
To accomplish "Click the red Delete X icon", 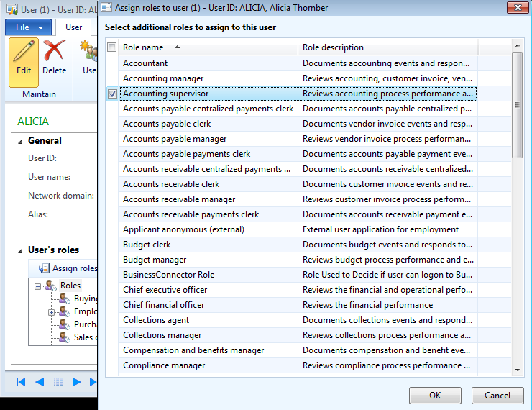I will click(x=54, y=53).
